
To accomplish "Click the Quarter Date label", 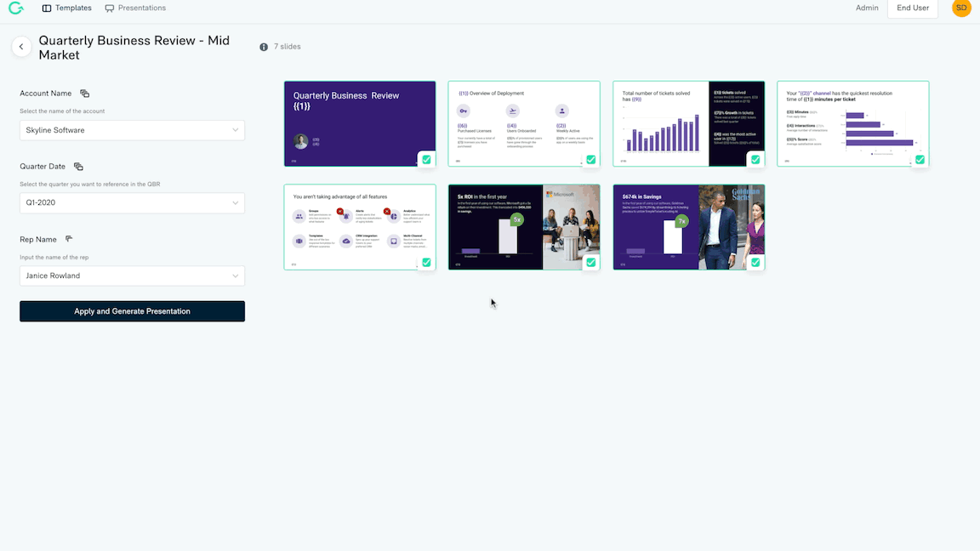I will 43,167.
